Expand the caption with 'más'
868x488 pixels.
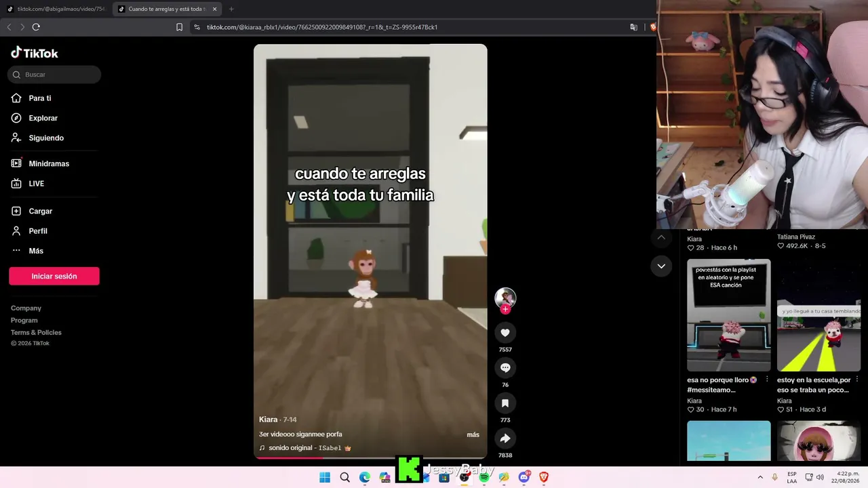(x=473, y=435)
